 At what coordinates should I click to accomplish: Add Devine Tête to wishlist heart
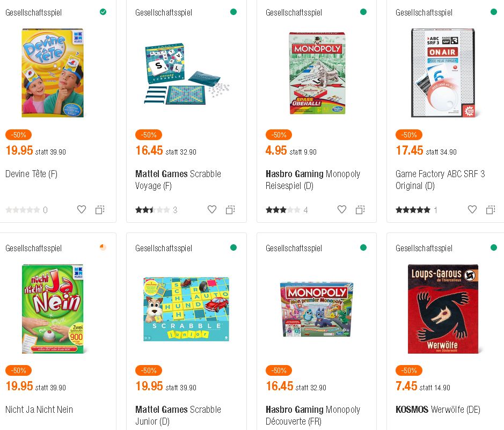pyautogui.click(x=82, y=210)
